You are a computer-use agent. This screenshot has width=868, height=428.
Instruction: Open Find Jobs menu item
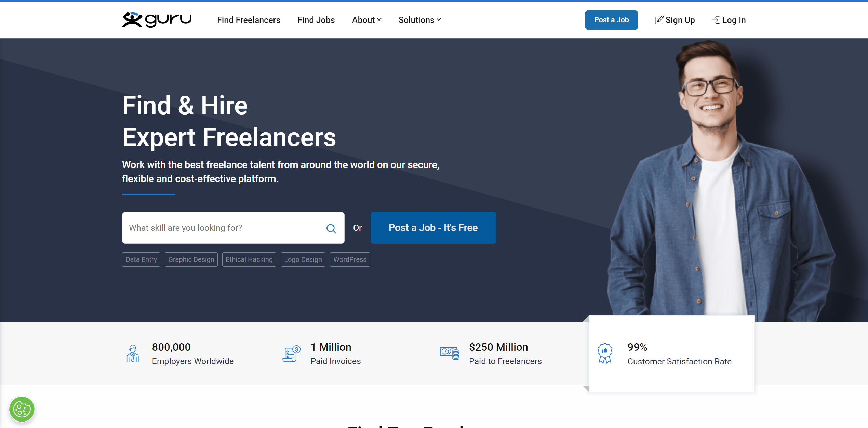coord(316,20)
